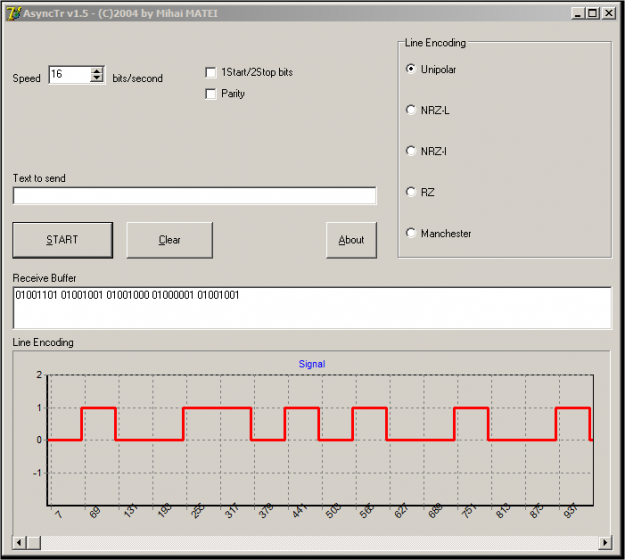Select the Unipolar line encoding
625x560 pixels.
coord(411,69)
